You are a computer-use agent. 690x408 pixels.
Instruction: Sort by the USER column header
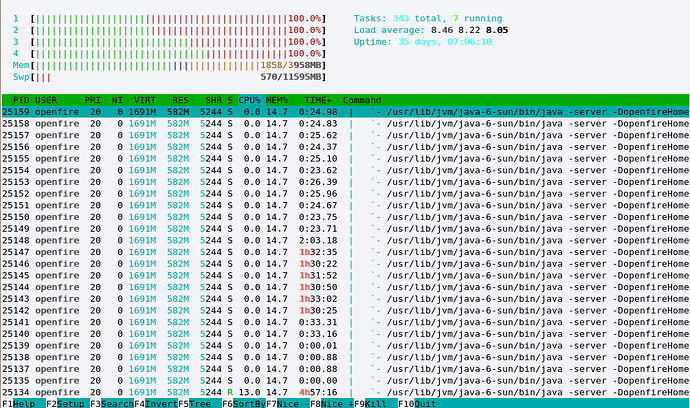(46, 100)
